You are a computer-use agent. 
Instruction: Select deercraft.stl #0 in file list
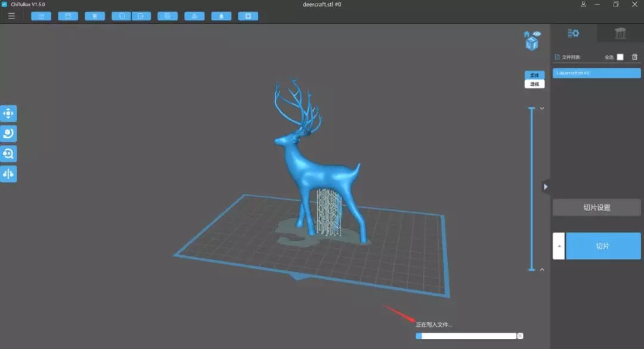click(596, 73)
